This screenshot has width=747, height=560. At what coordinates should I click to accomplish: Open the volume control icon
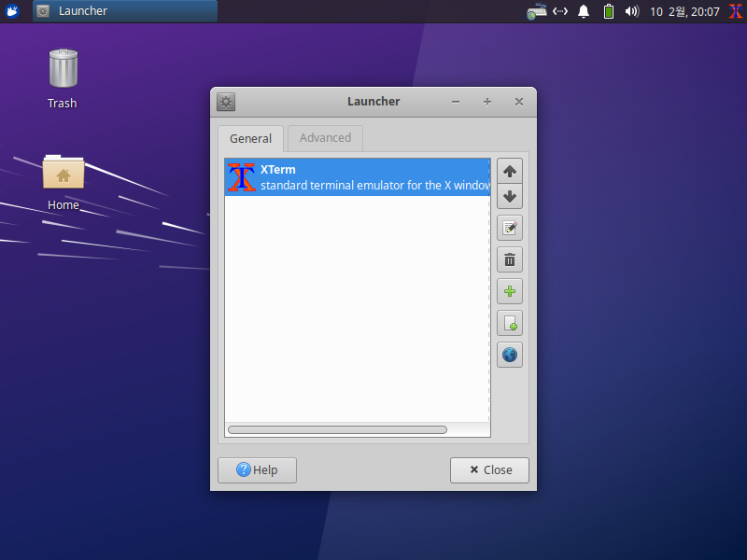pyautogui.click(x=632, y=11)
